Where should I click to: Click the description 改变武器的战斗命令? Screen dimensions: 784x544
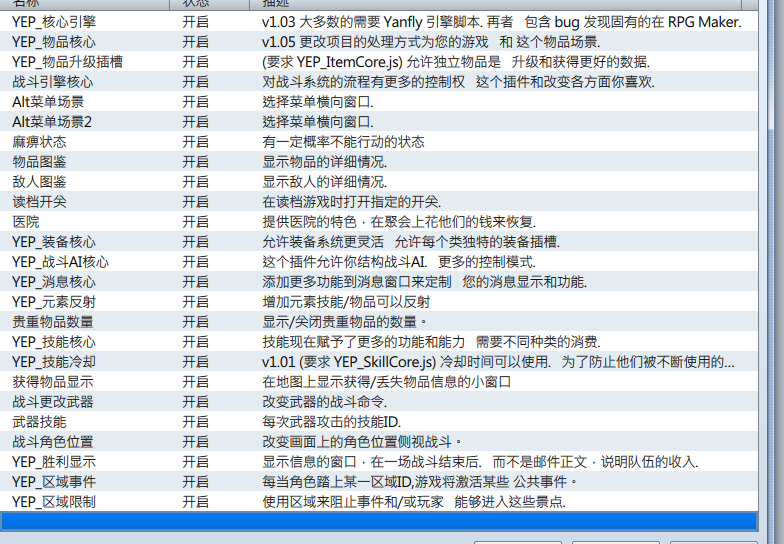(x=324, y=402)
